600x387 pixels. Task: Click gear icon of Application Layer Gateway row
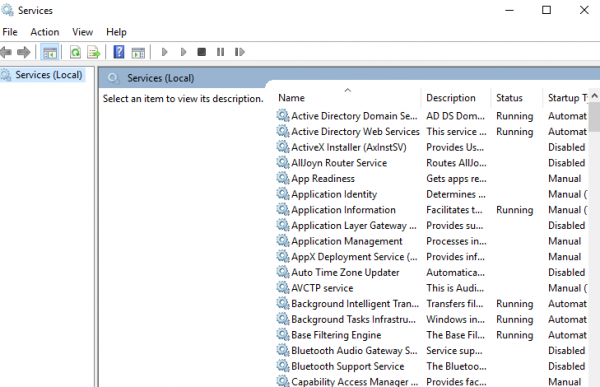[283, 225]
